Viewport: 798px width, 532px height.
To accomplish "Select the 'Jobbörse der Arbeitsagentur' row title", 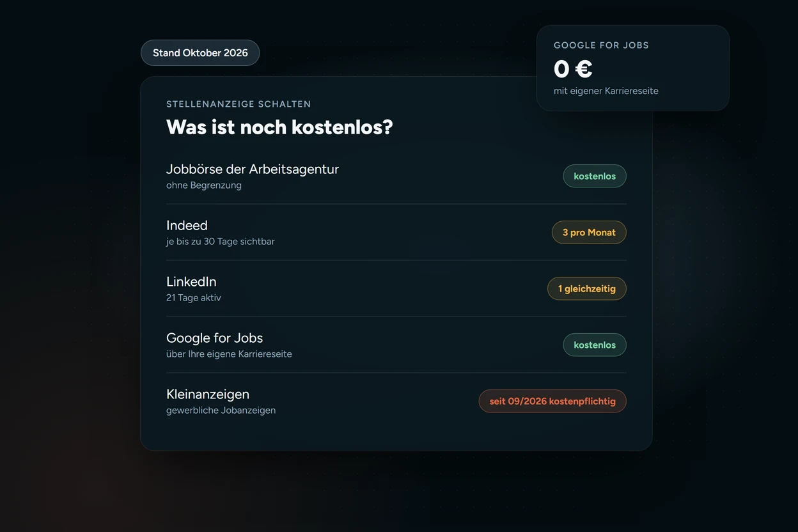I will point(253,169).
